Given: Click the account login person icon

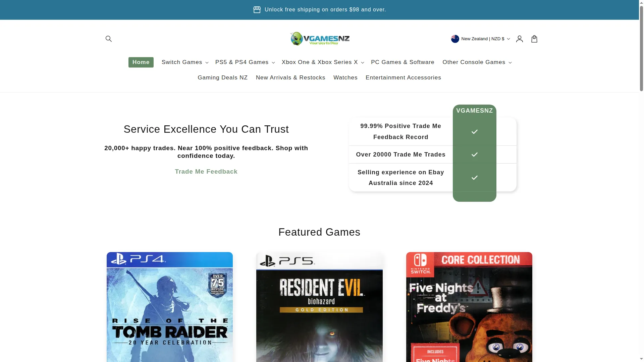Looking at the screenshot, I should 519,39.
